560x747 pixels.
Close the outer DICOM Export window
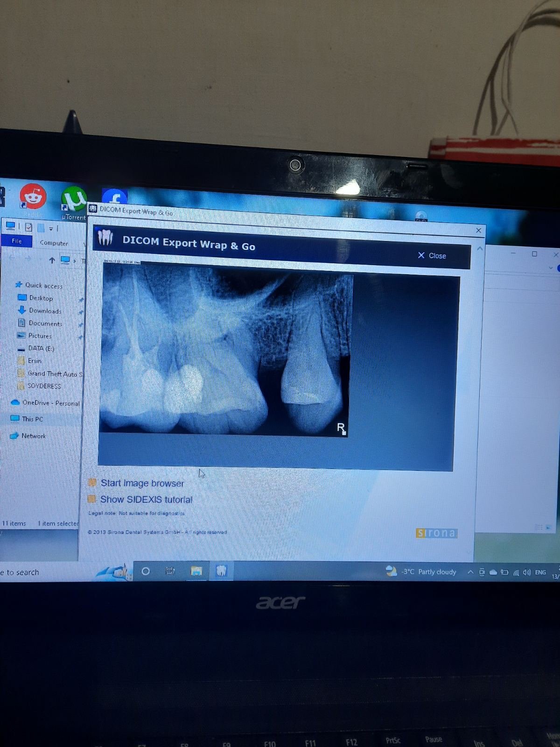(x=478, y=230)
